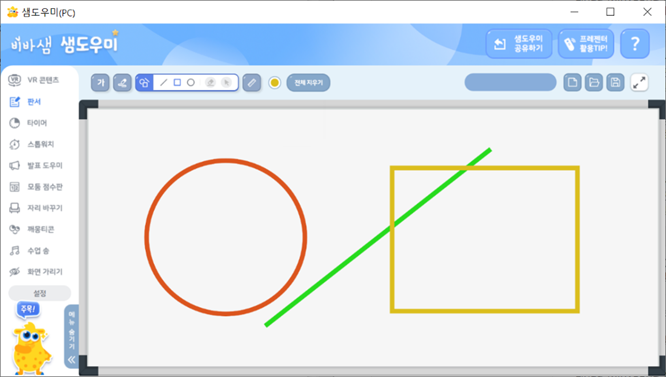Image resolution: width=666 pixels, height=377 pixels.
Task: Create a new blank board page
Action: tap(572, 82)
